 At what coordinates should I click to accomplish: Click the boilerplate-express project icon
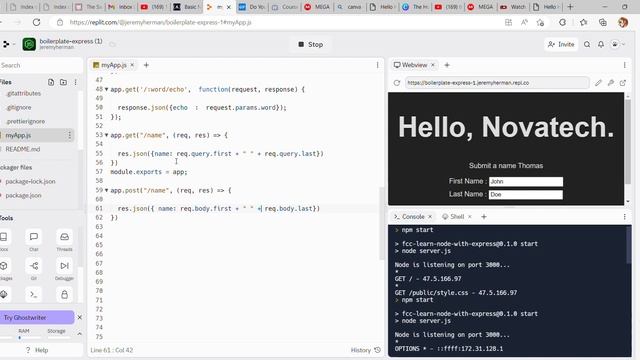click(29, 44)
